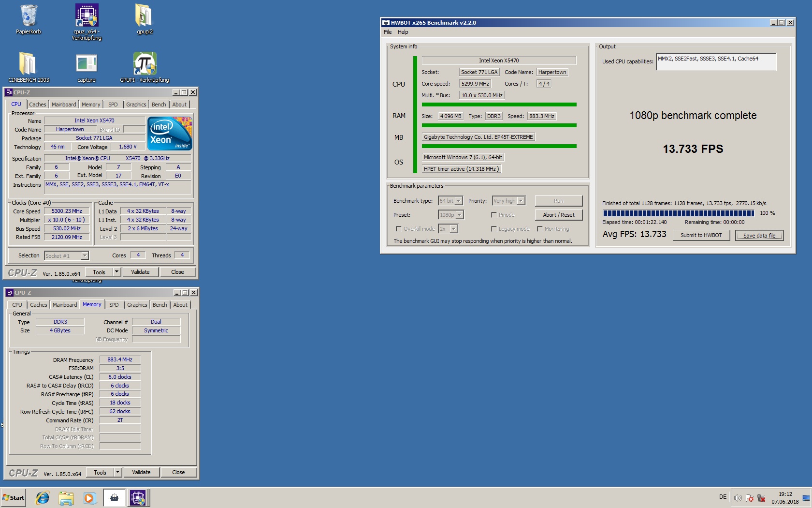Image resolution: width=812 pixels, height=508 pixels.
Task: Click the green bar below RAM info row
Action: click(499, 125)
